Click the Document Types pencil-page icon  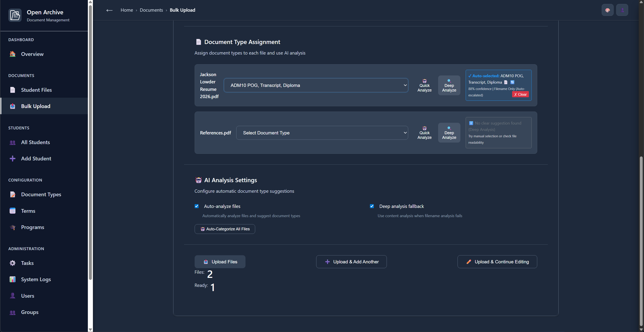(x=13, y=194)
